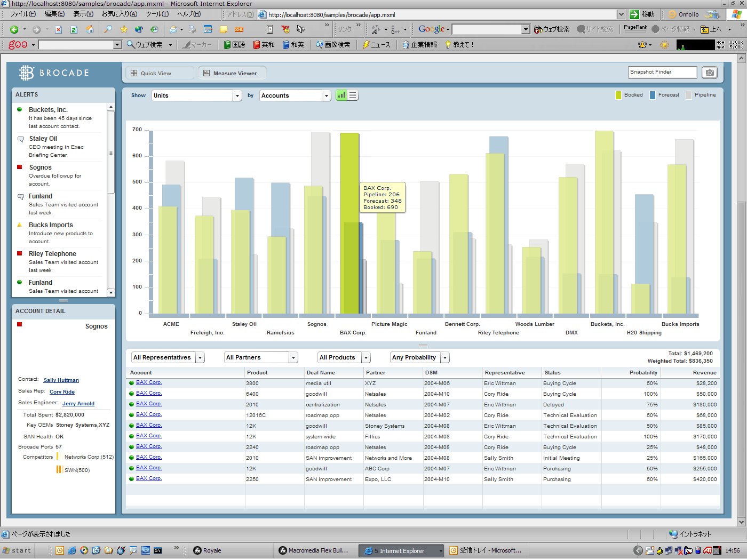This screenshot has height=560, width=747.
Task: Toggle the Pipeline legend series
Action: click(701, 95)
